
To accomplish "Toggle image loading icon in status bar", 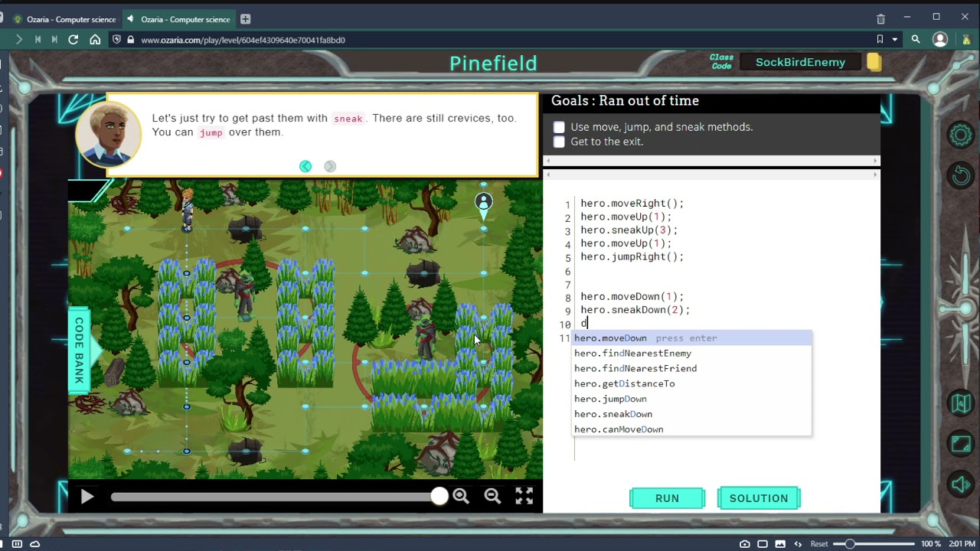I will 780,544.
